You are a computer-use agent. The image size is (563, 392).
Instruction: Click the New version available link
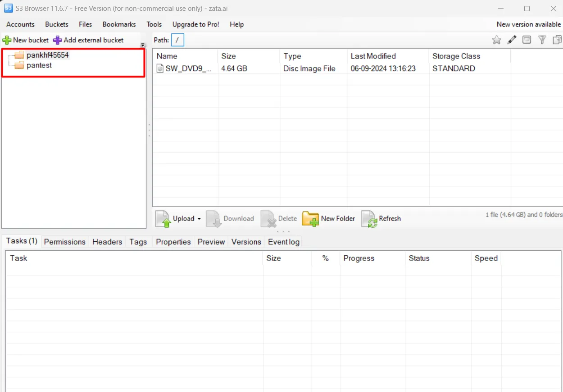(529, 24)
